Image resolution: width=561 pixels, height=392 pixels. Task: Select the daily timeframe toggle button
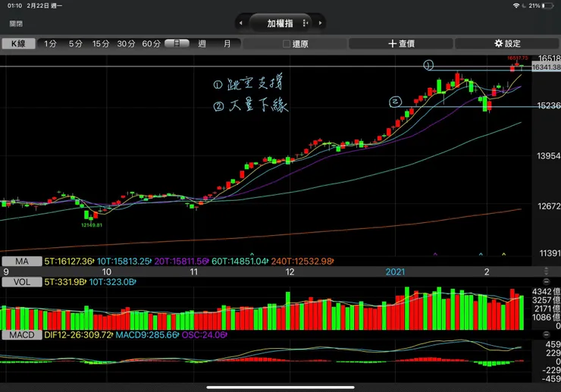pos(177,44)
